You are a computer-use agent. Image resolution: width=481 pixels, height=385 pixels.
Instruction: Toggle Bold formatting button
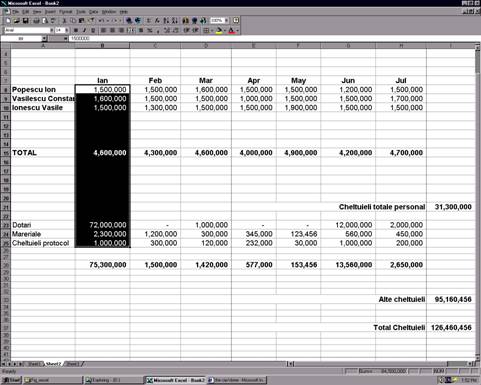click(x=76, y=30)
